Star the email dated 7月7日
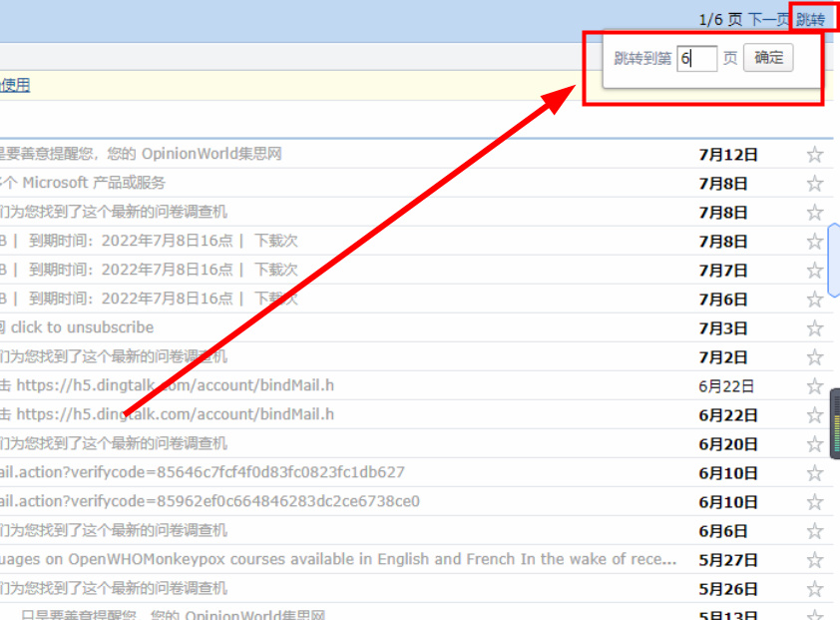The height and width of the screenshot is (620, 840). [815, 271]
